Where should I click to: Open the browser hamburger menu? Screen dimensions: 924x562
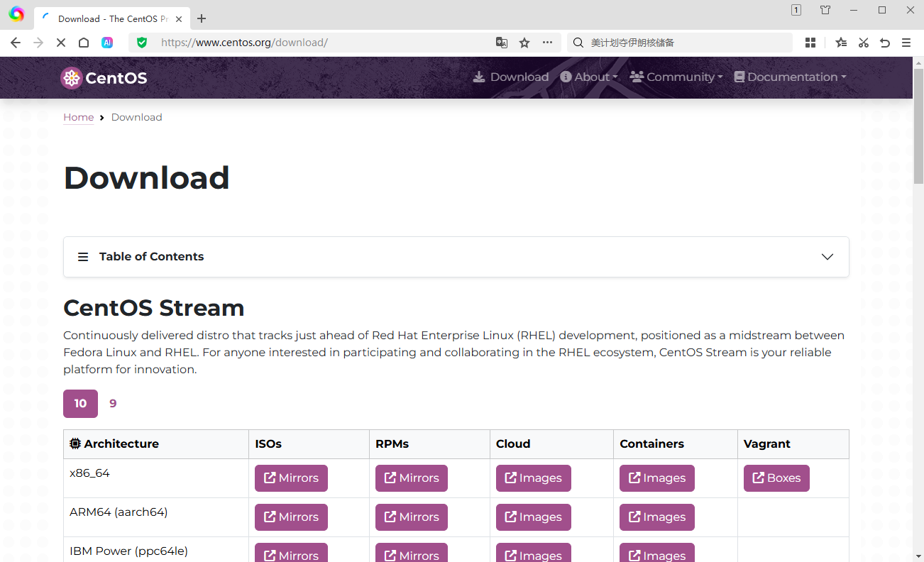(906, 43)
